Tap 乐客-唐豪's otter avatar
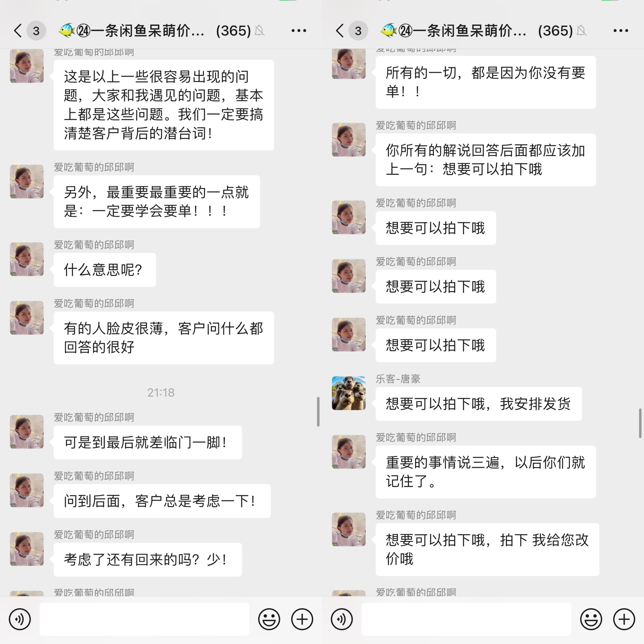644x644 pixels. point(349,393)
